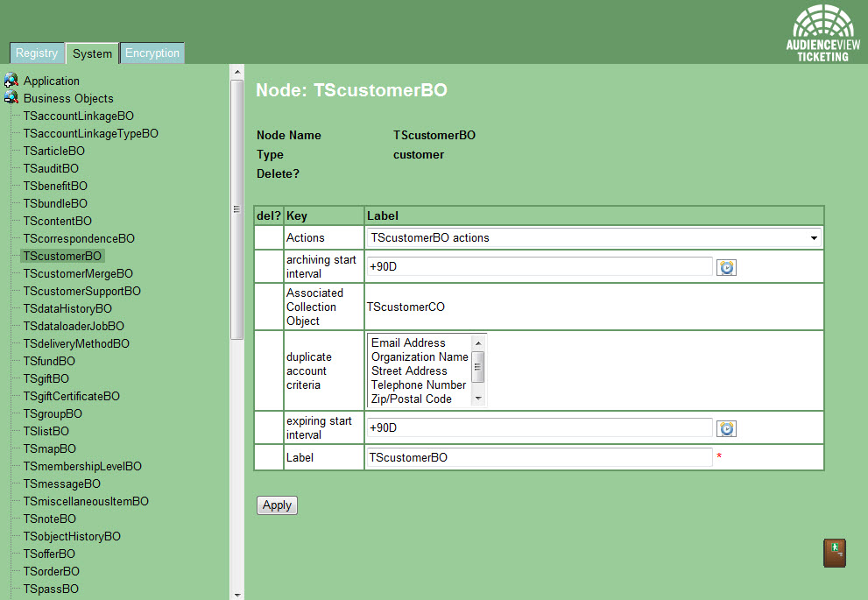The image size is (868, 600).
Task: Open TScustomerMergeBO in the tree
Action: point(78,273)
